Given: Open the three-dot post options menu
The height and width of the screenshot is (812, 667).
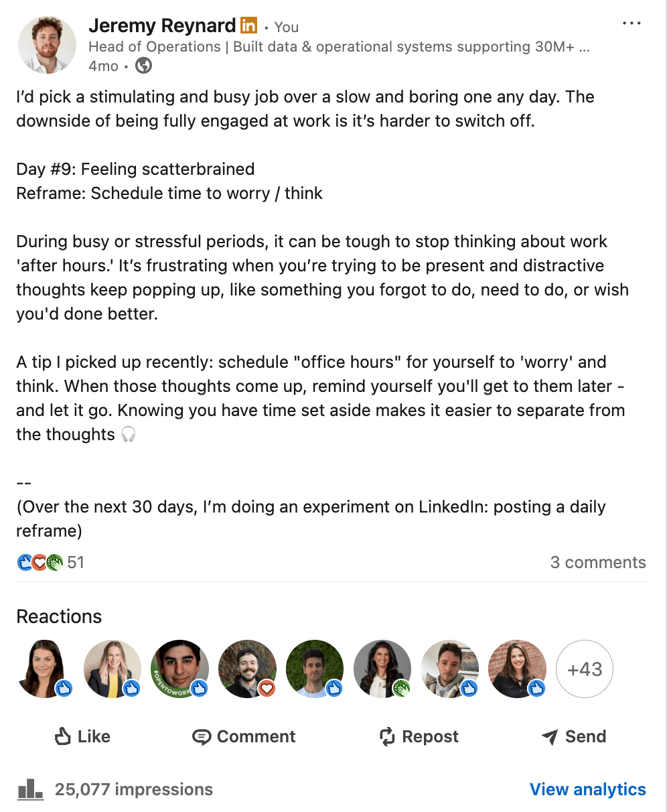Looking at the screenshot, I should pos(631,23).
